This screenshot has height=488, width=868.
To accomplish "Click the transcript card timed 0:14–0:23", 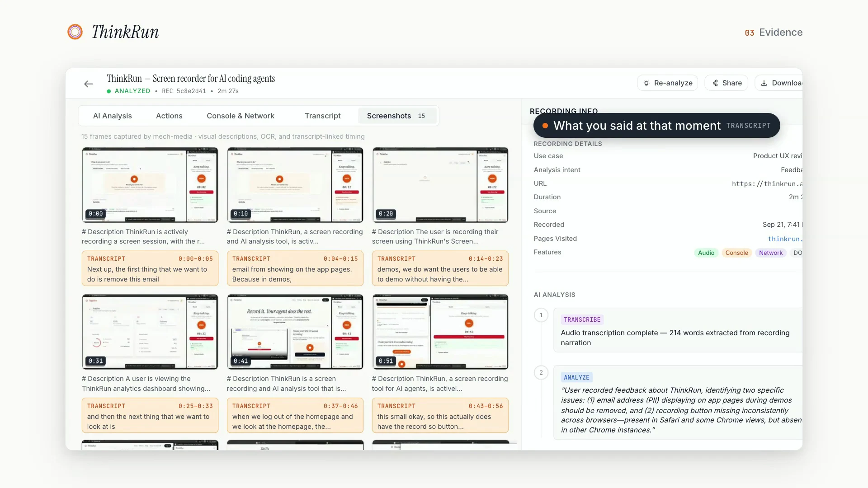I will pyautogui.click(x=440, y=268).
